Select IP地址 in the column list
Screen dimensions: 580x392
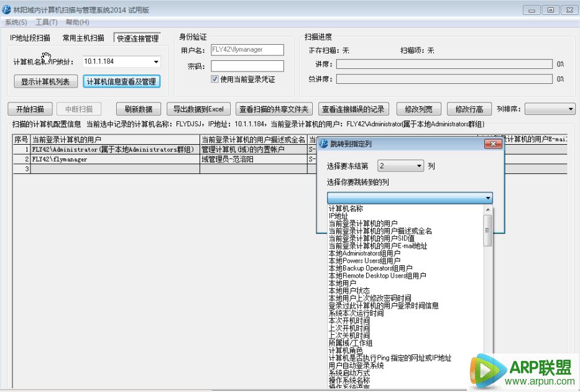coord(338,216)
